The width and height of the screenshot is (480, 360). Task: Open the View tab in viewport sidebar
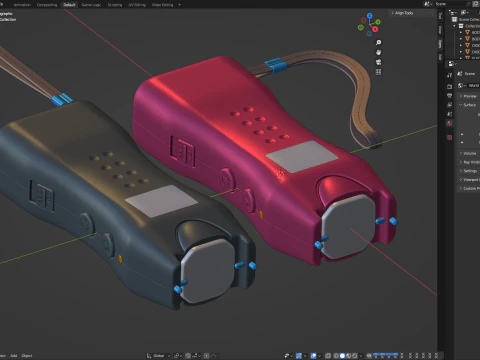440,30
